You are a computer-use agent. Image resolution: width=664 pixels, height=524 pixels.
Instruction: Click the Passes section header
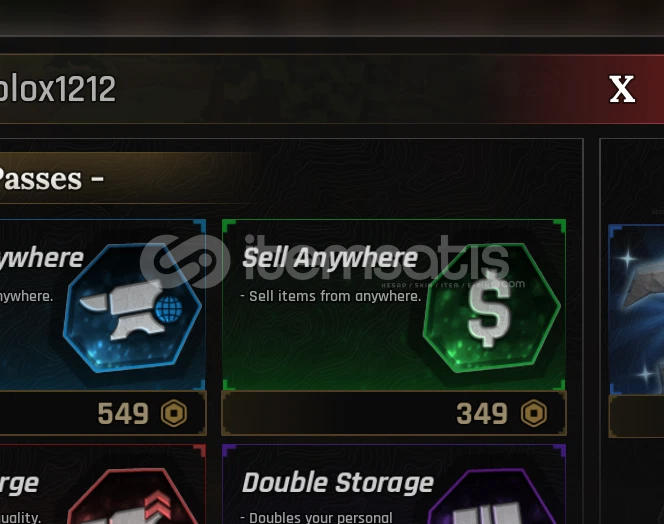coord(52,179)
